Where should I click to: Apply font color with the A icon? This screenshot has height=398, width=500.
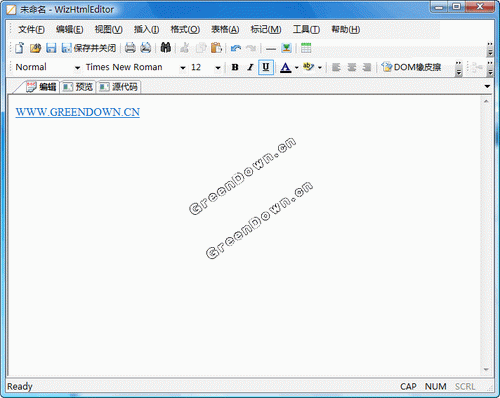(x=285, y=67)
